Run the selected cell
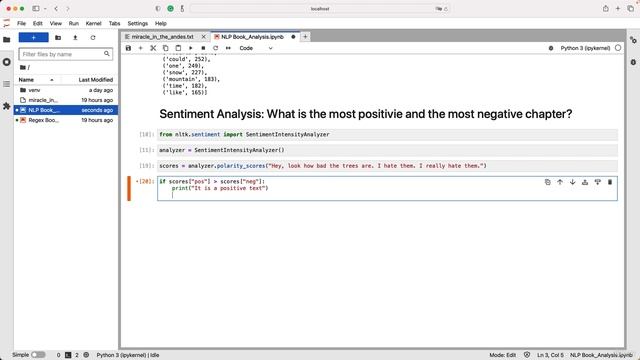 [x=191, y=48]
